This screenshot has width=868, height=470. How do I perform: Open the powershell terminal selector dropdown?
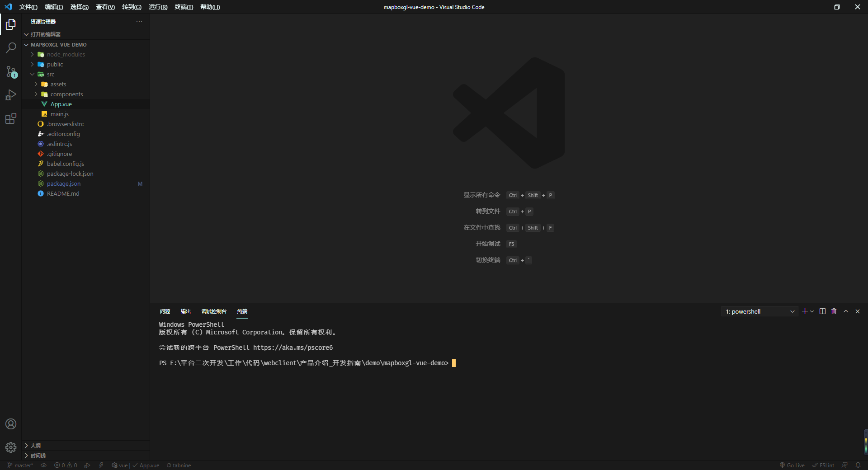pyautogui.click(x=759, y=311)
